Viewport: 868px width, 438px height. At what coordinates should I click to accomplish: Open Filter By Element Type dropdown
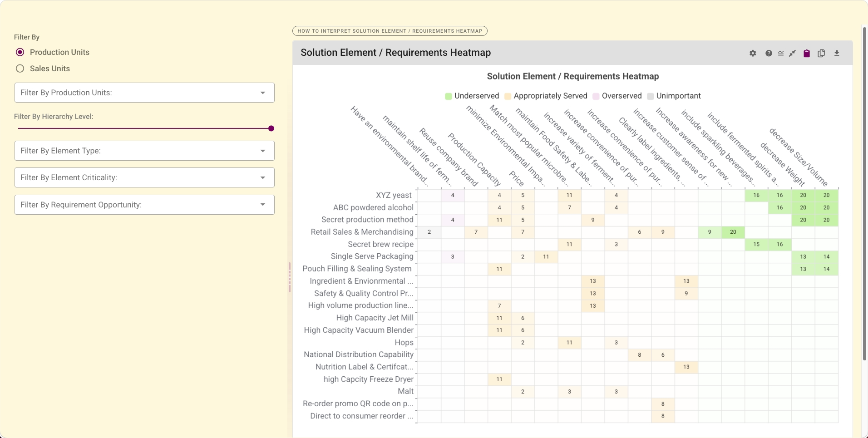click(144, 151)
